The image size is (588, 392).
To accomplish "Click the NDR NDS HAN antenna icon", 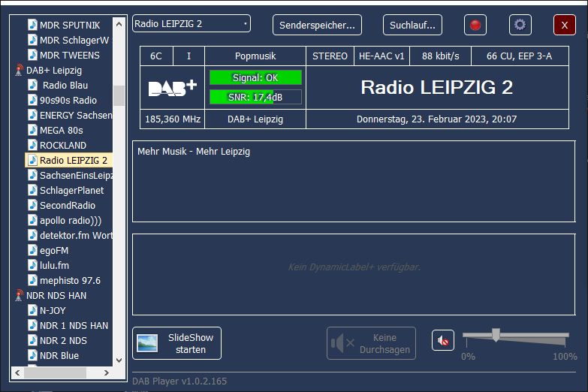I will click(x=19, y=296).
